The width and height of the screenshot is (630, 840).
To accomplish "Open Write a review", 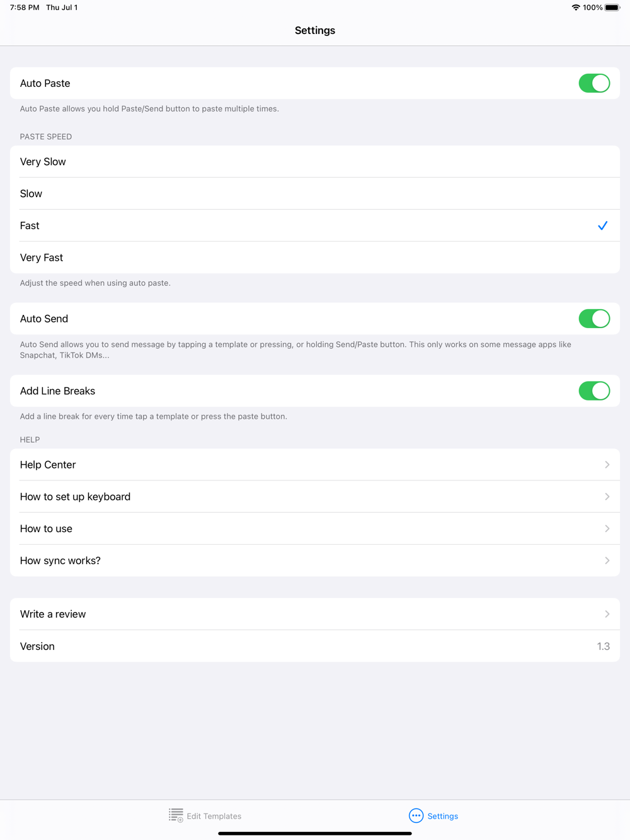I will (315, 614).
